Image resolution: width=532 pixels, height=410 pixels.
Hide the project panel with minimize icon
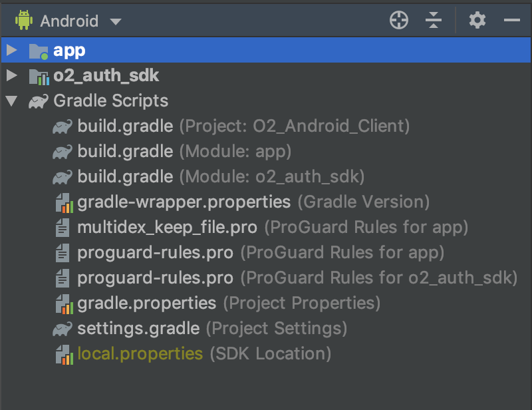(x=511, y=21)
